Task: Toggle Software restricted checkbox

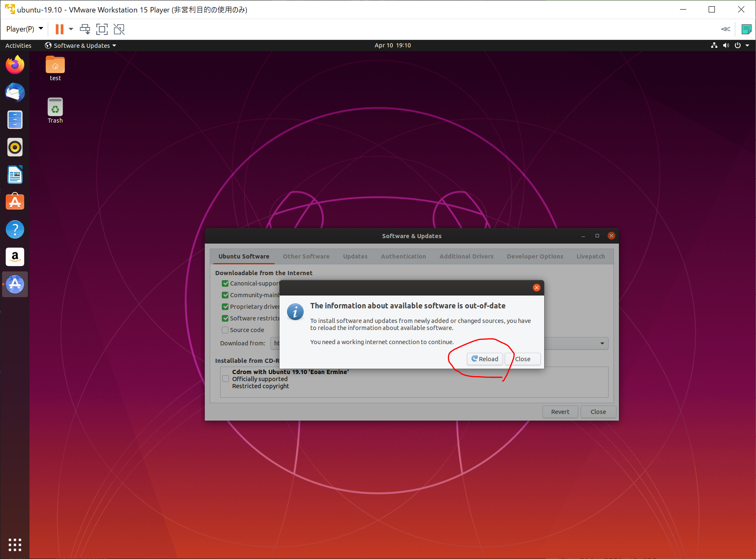Action: pos(225,318)
